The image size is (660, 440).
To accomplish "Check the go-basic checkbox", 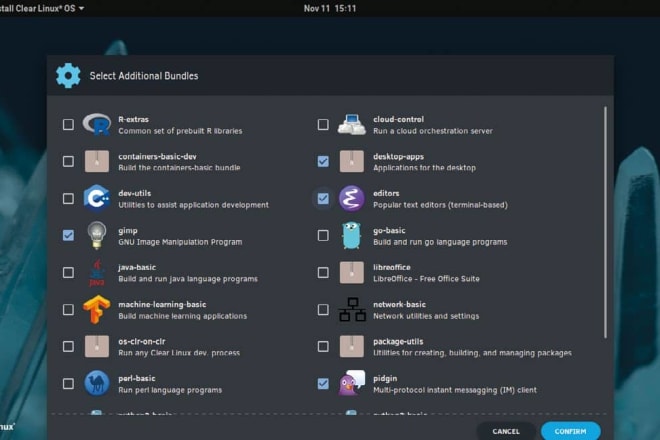I will point(323,235).
